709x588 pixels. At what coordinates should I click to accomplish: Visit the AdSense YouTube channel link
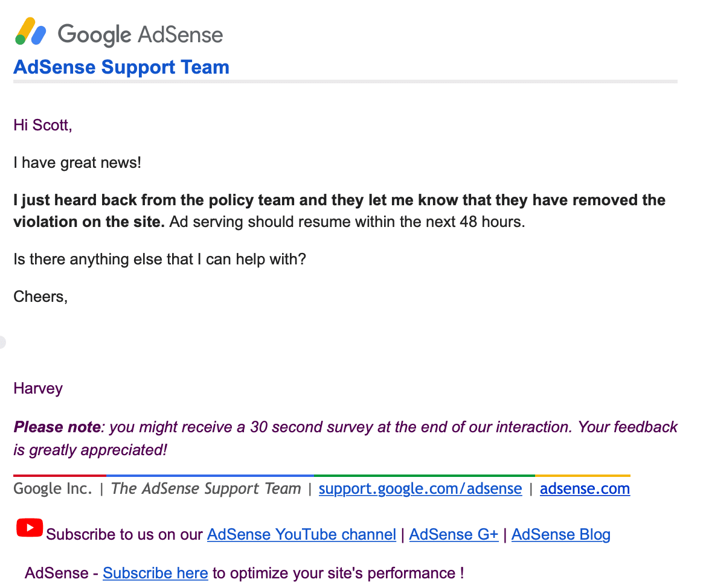click(301, 535)
